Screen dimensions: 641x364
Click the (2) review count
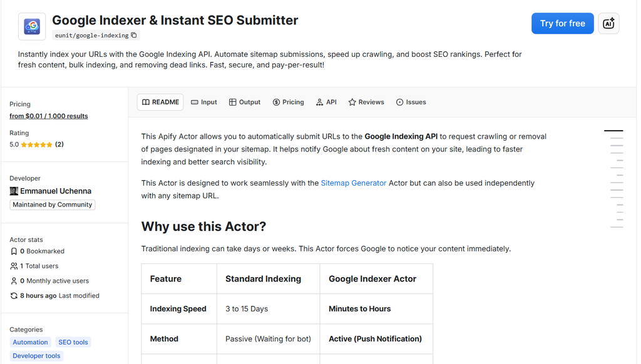[x=59, y=144]
